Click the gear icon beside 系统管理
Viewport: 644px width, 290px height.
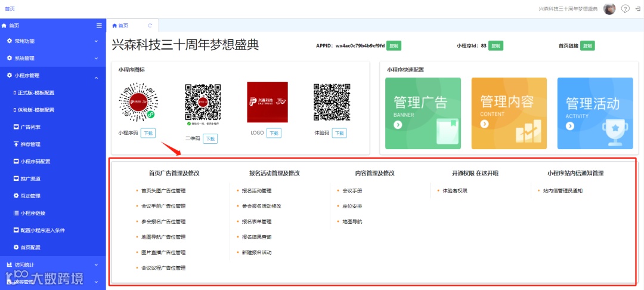(x=10, y=58)
